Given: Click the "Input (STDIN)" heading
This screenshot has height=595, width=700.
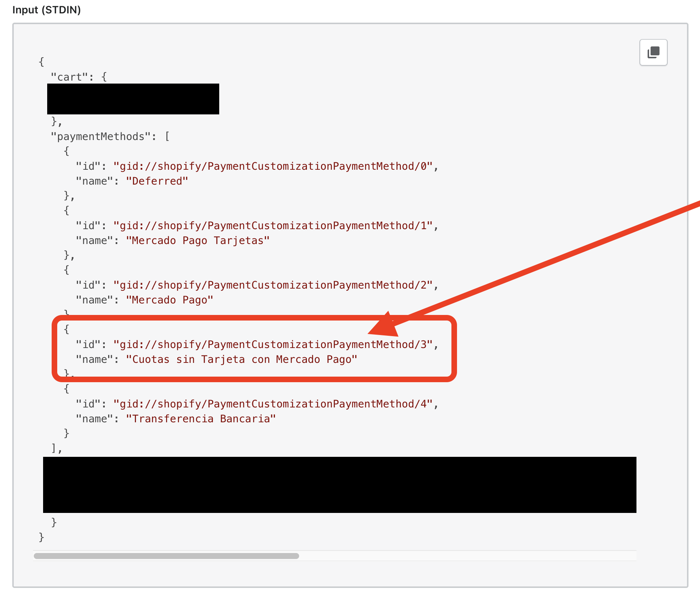Looking at the screenshot, I should point(46,10).
